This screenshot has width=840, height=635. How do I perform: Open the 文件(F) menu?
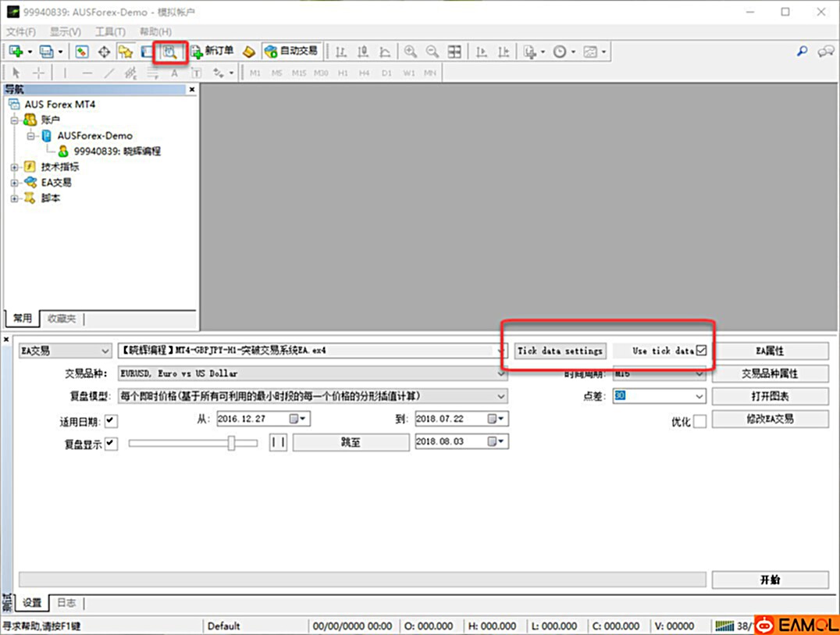tap(21, 31)
